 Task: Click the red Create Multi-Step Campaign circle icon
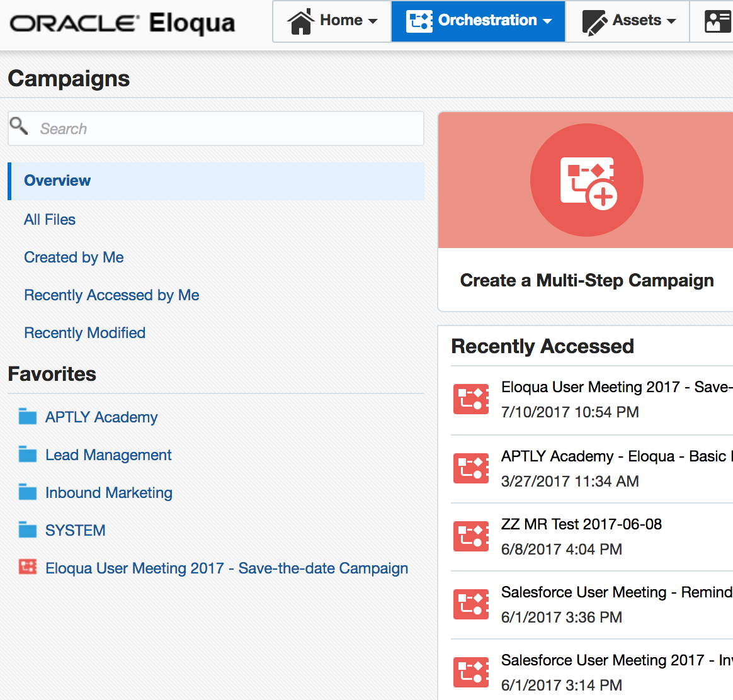586,180
